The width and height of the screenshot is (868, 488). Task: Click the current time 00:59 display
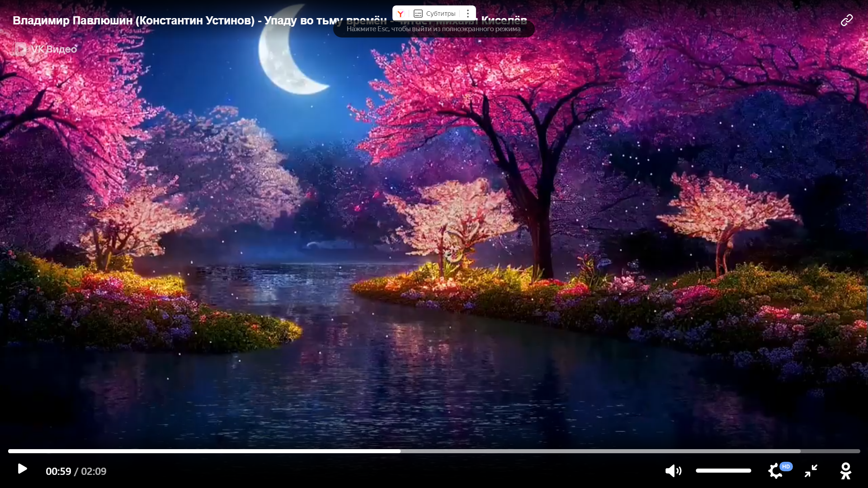click(58, 471)
